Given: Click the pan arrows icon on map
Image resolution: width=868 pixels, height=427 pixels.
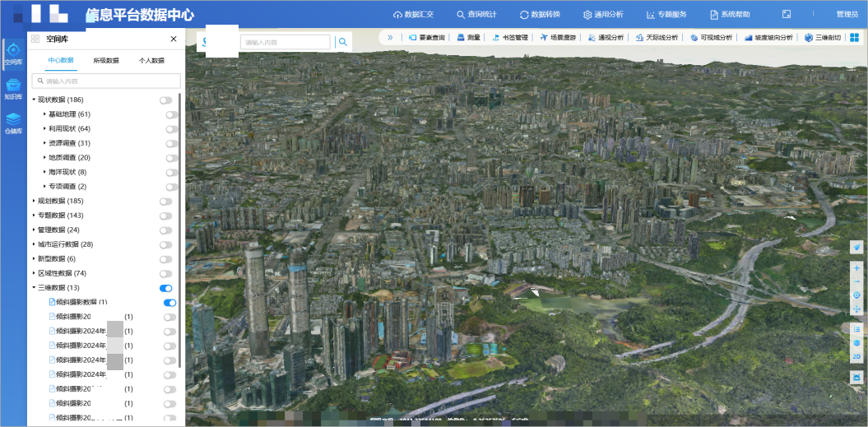Looking at the screenshot, I should [x=857, y=309].
